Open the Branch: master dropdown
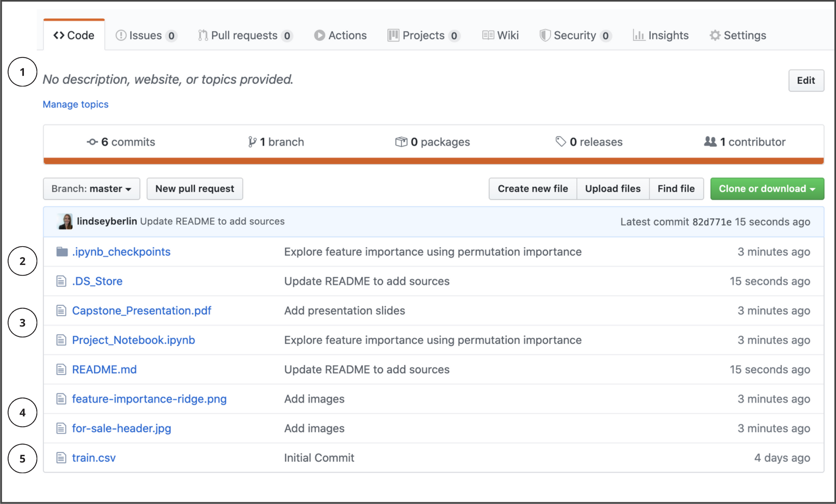836x504 pixels. coord(91,189)
